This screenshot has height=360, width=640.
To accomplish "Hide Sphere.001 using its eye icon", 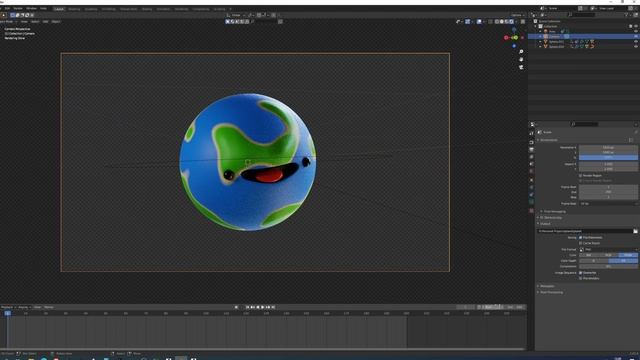I will coord(636,42).
